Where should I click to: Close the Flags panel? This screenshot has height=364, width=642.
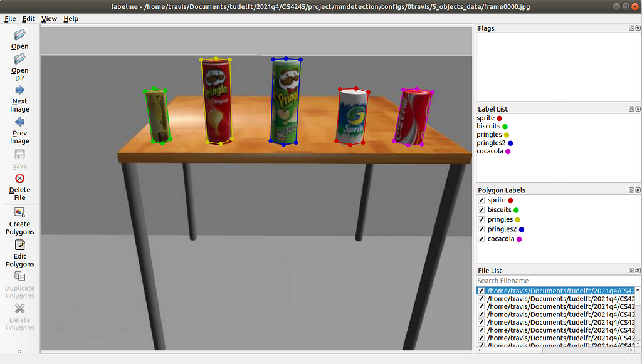pyautogui.click(x=638, y=28)
